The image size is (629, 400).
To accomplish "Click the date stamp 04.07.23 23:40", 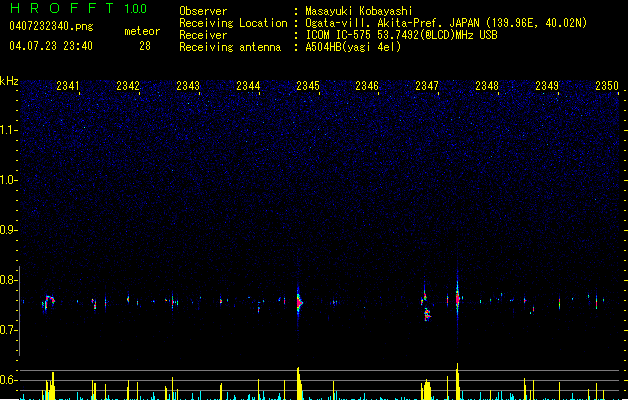I will click(x=51, y=46).
